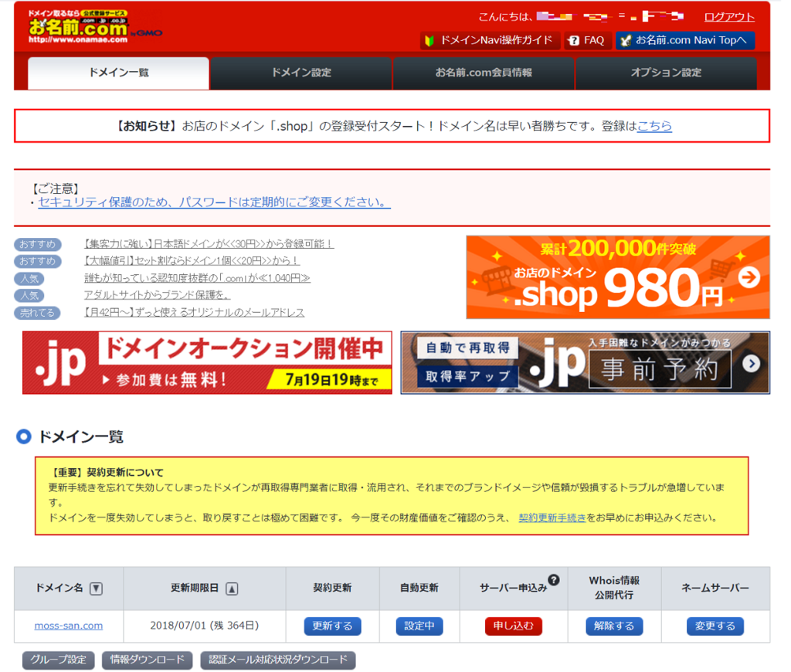Click the arrow icon on .shop 980円 banner

(749, 277)
